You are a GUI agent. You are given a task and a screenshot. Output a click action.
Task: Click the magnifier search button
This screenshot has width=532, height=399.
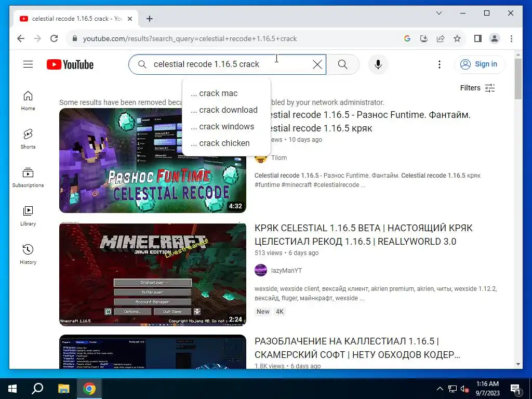pos(343,64)
